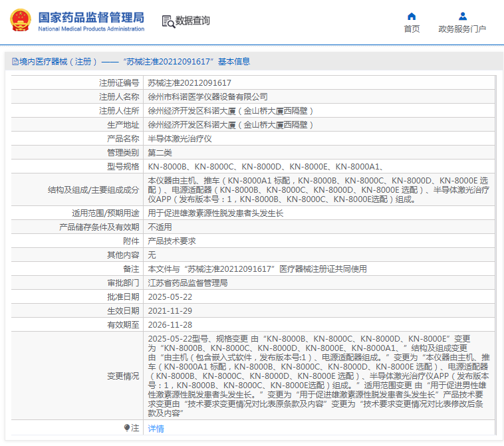Click the 国家药品监督管理局 site title
This screenshot has width=504, height=446.
pos(90,17)
